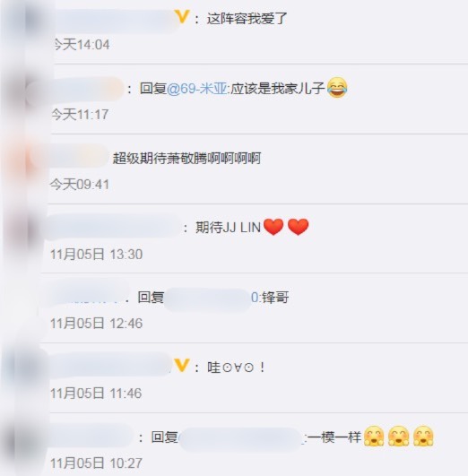The width and height of the screenshot is (468, 476).
Task: Open the blurred mention link before 一模一样
Action: click(242, 438)
